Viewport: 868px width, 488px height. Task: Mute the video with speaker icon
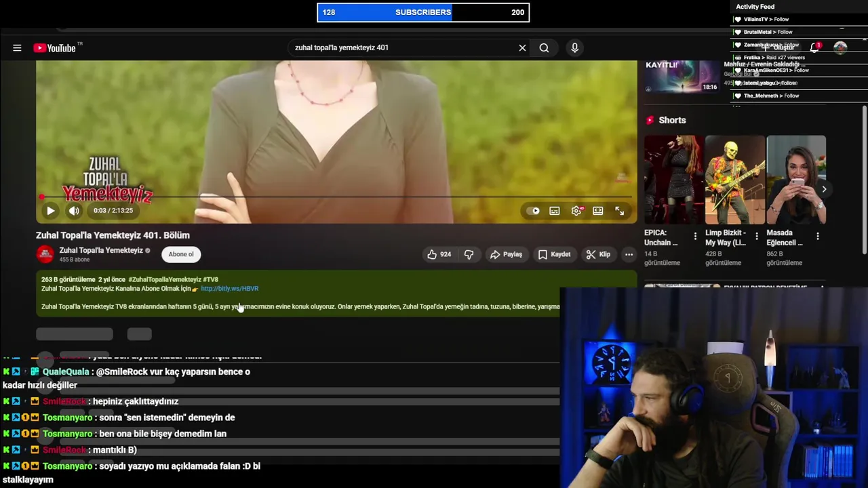coord(74,211)
